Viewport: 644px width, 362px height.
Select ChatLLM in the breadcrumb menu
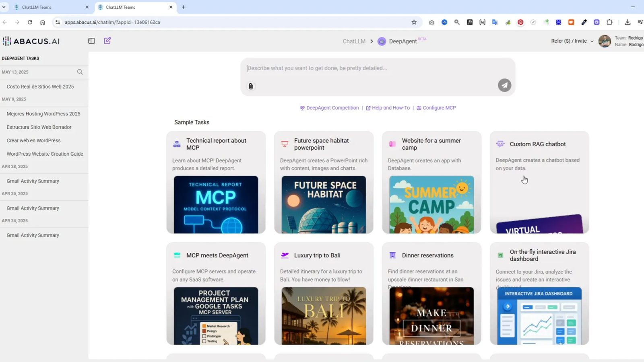[354, 41]
